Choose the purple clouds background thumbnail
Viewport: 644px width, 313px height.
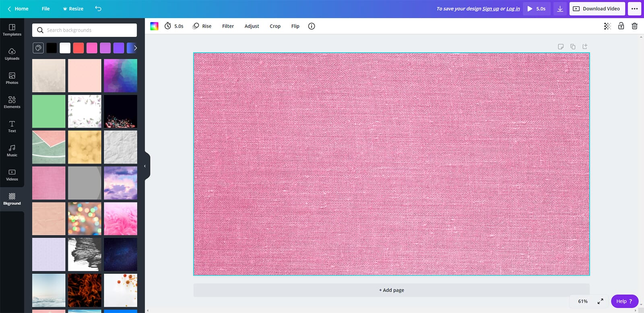tap(120, 183)
